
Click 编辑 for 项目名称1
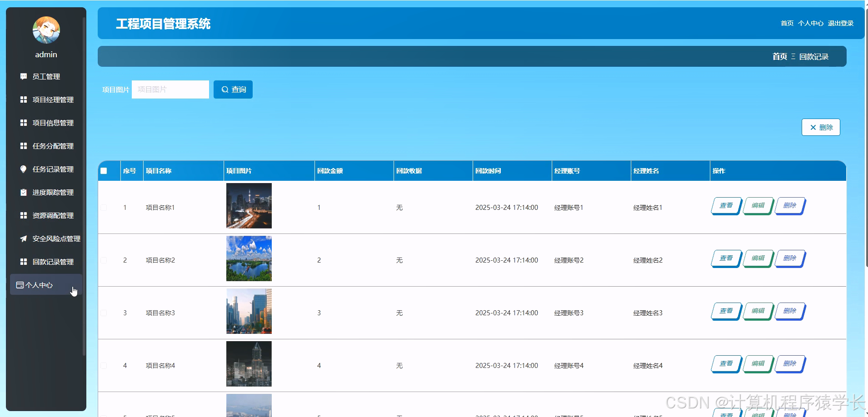(x=758, y=206)
